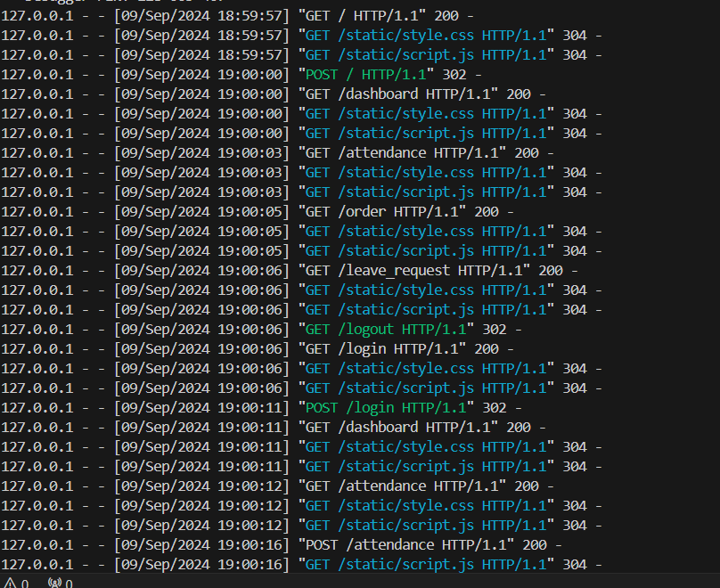Viewport: 720px width, 588px height.
Task: Select the style.css request at 18:59:57
Action: click(x=302, y=36)
